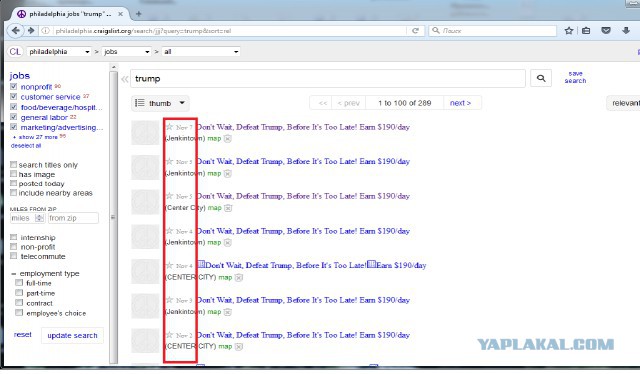Bookmark this page with the star icon
The image size is (640, 374).
pyautogui.click(x=569, y=31)
